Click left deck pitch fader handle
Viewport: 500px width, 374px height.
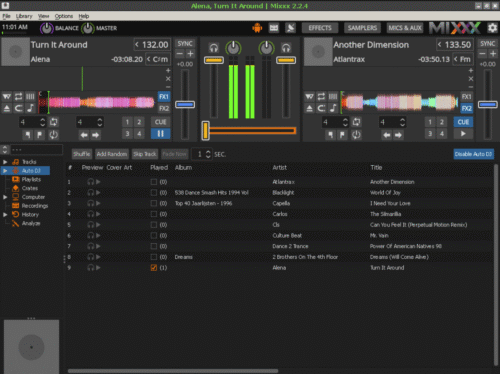[x=185, y=105]
